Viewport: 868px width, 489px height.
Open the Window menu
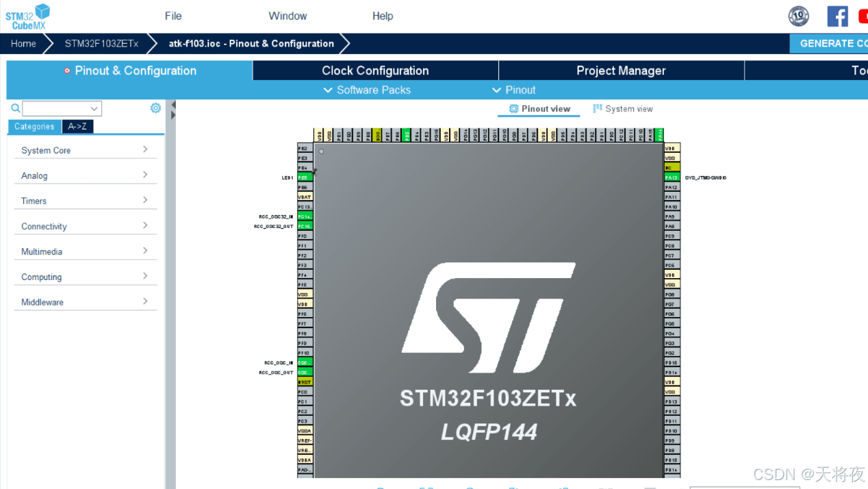click(288, 16)
